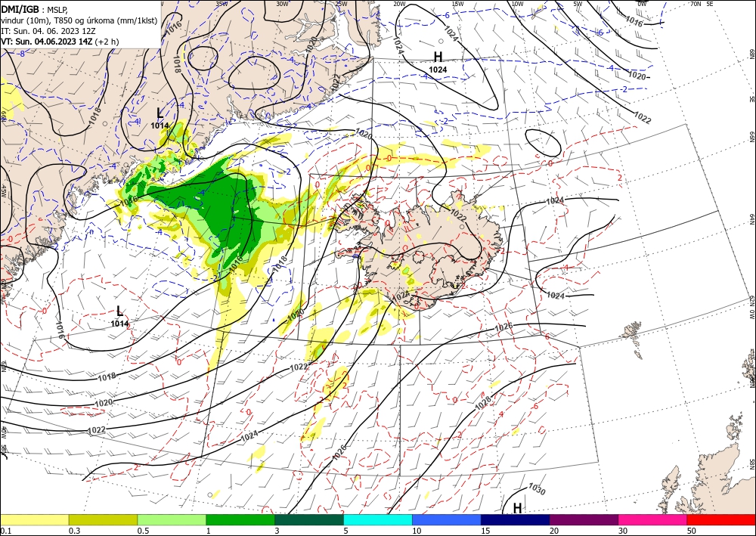
Task: Click the 70N latitude label
Action: [x=696, y=3]
